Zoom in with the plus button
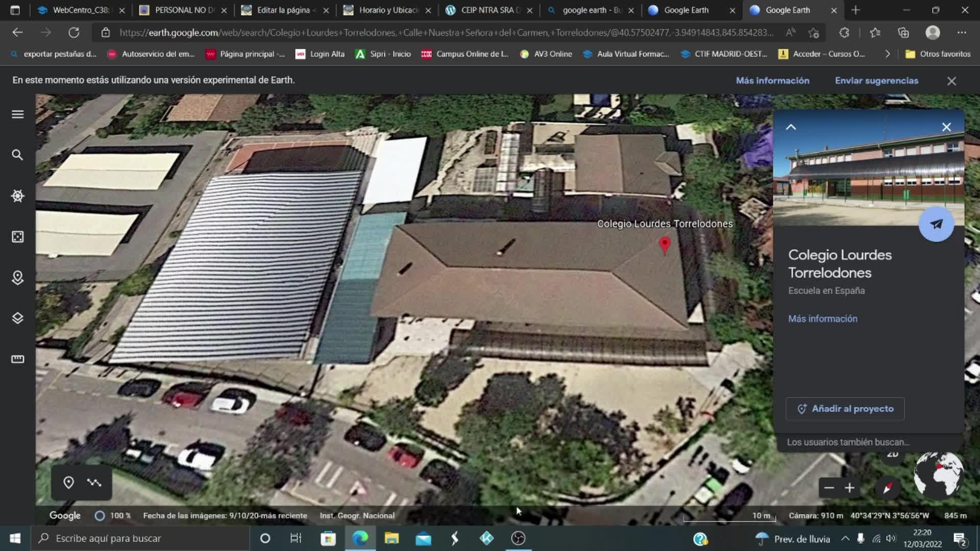This screenshot has height=551, width=980. [849, 488]
